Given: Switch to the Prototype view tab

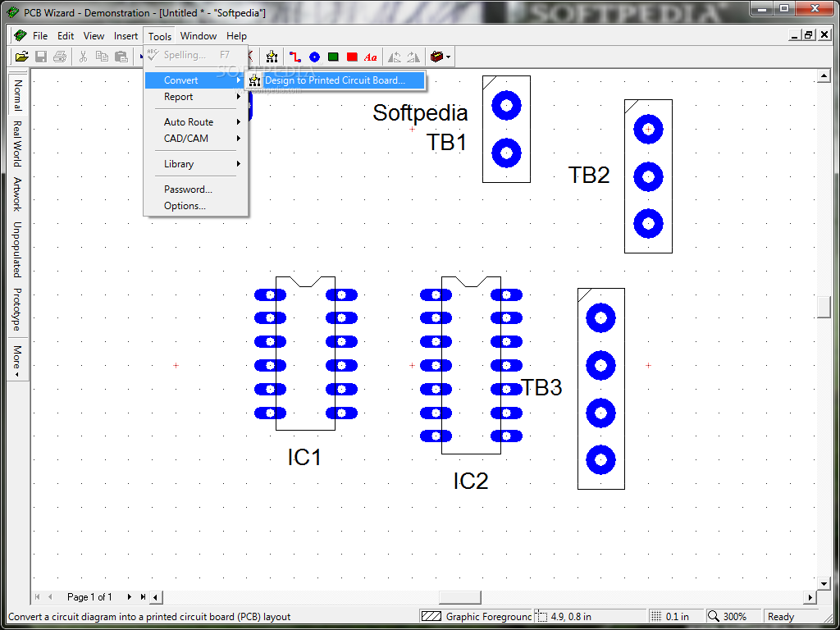Looking at the screenshot, I should pyautogui.click(x=17, y=309).
